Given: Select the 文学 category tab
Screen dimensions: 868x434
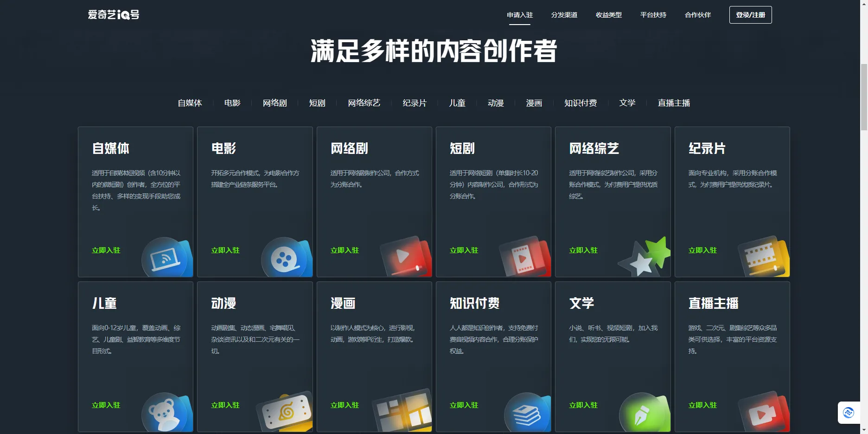Looking at the screenshot, I should click(627, 103).
